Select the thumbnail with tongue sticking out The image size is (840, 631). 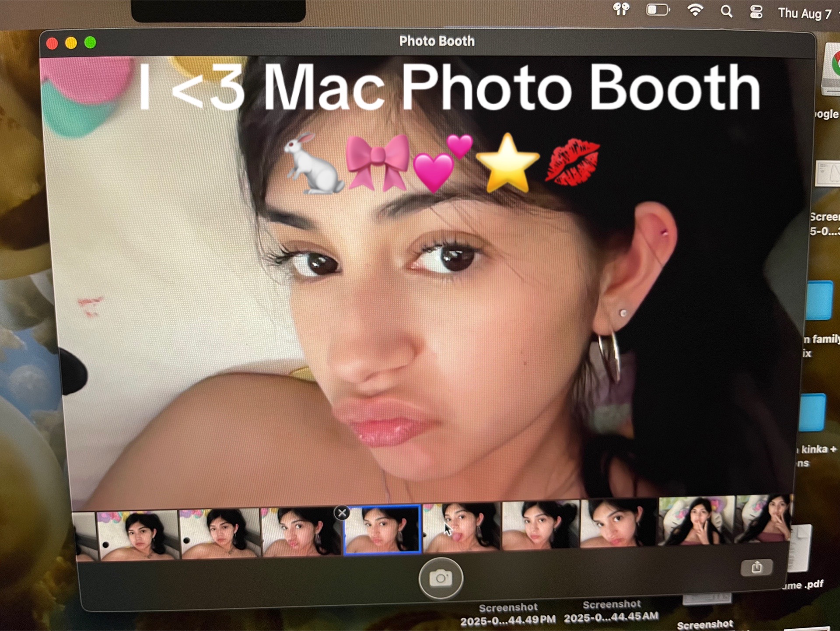coord(462,527)
